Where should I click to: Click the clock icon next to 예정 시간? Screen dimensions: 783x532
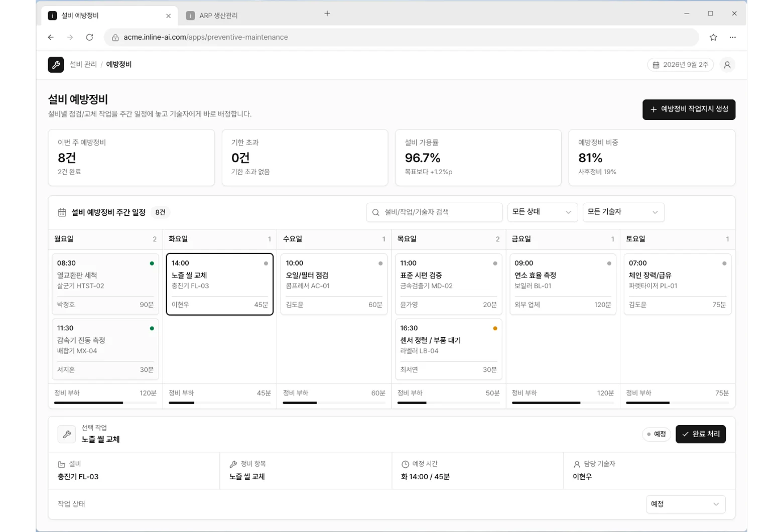pyautogui.click(x=405, y=464)
